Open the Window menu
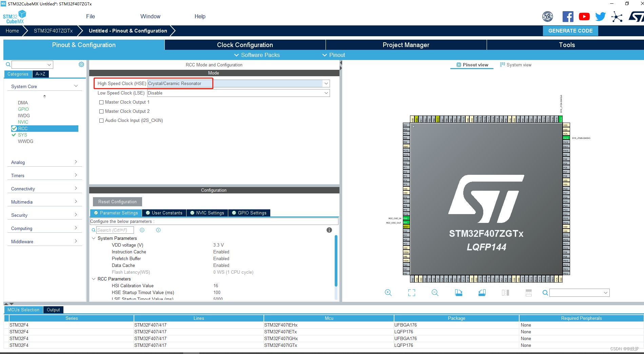Viewport: 644px width, 354px height. tap(150, 16)
